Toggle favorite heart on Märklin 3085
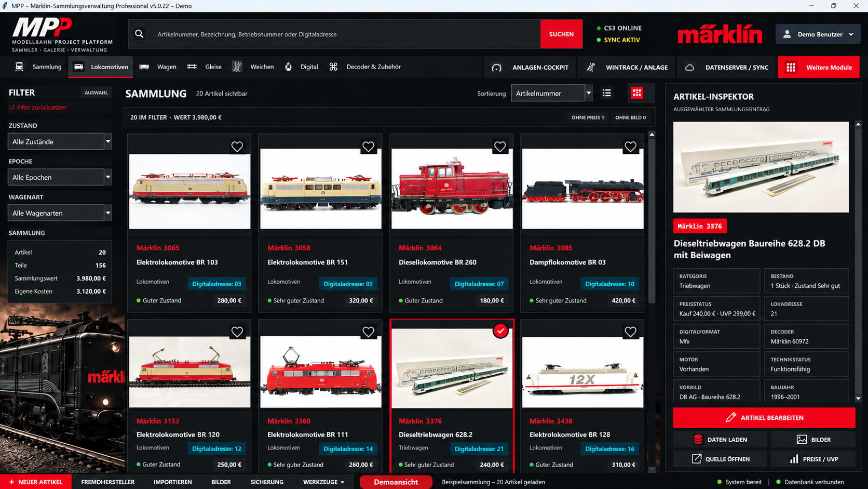 click(x=630, y=147)
